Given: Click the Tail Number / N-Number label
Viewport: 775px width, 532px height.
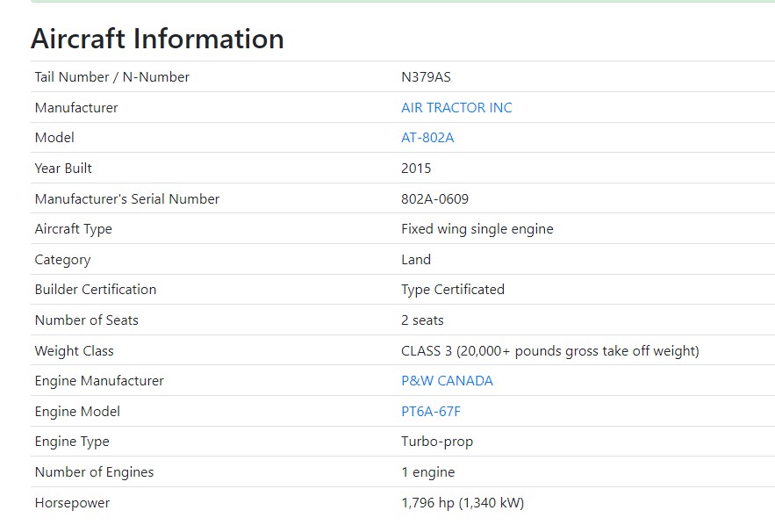Looking at the screenshot, I should point(112,77).
